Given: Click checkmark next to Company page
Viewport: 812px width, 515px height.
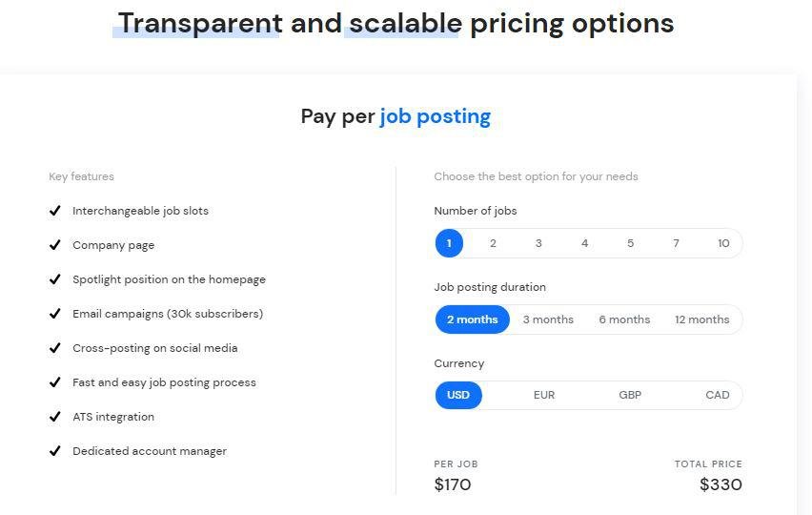Looking at the screenshot, I should (55, 245).
